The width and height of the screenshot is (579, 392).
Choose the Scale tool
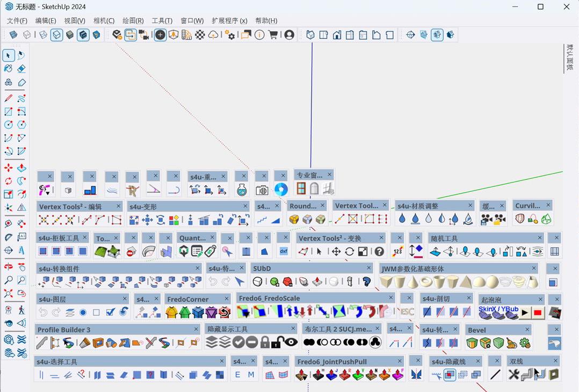[8, 194]
